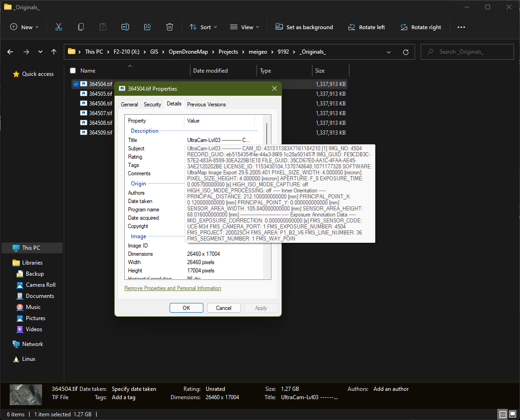Screen dimensions: 520x420
Task: Click the F2-210 (X:) breadcrumb segment
Action: (x=126, y=52)
